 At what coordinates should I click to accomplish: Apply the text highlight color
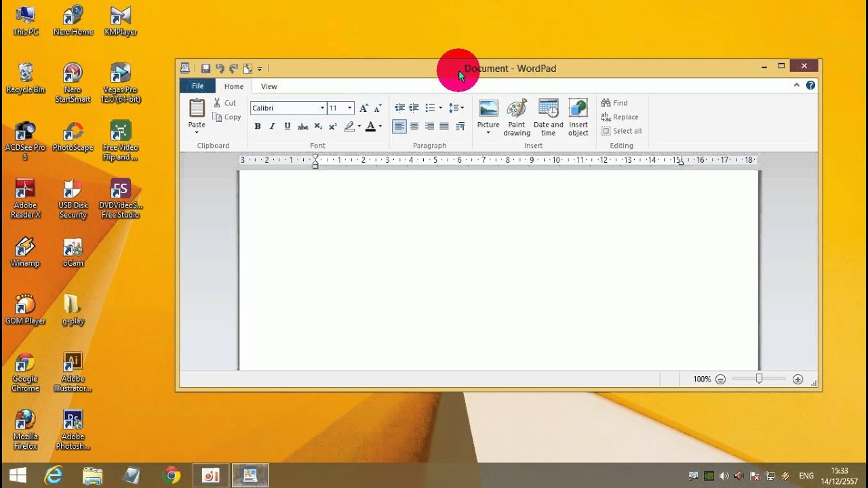coord(349,126)
